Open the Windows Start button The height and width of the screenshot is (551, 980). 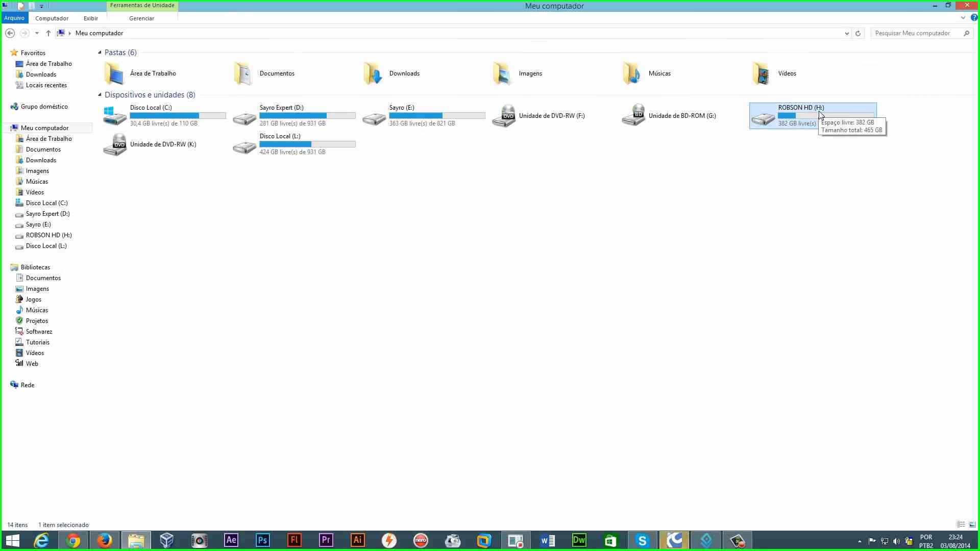12,540
